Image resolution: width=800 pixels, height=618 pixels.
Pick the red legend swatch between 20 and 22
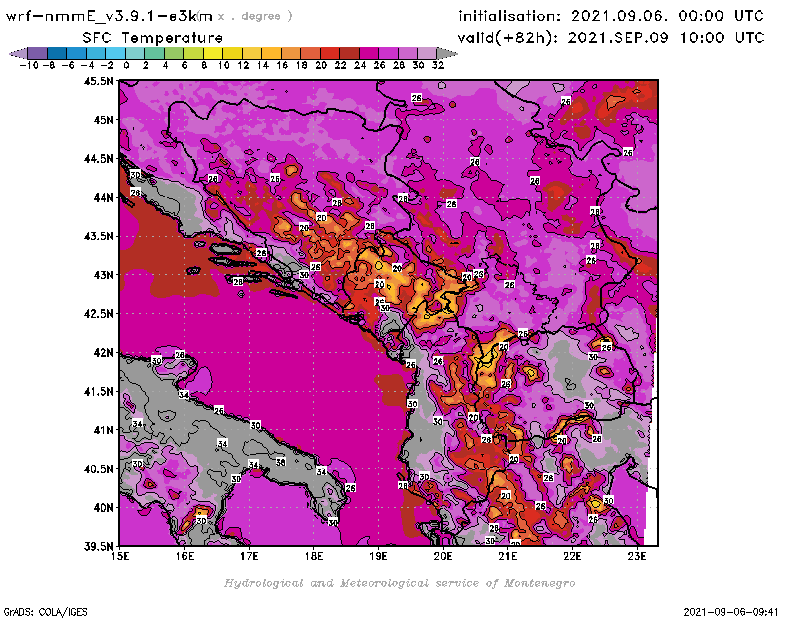(x=330, y=53)
